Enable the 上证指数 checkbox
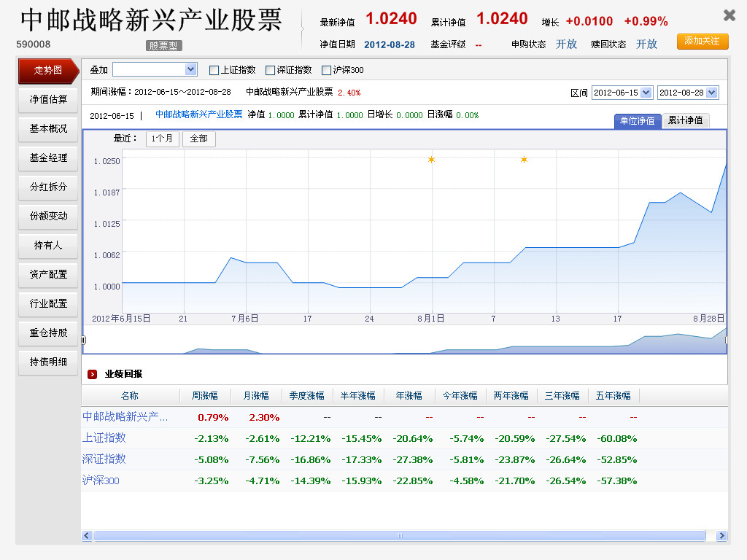The height and width of the screenshot is (560, 747). coord(214,71)
